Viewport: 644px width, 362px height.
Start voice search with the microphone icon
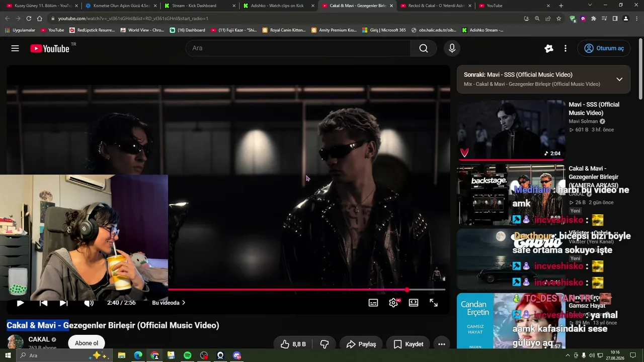pyautogui.click(x=452, y=48)
